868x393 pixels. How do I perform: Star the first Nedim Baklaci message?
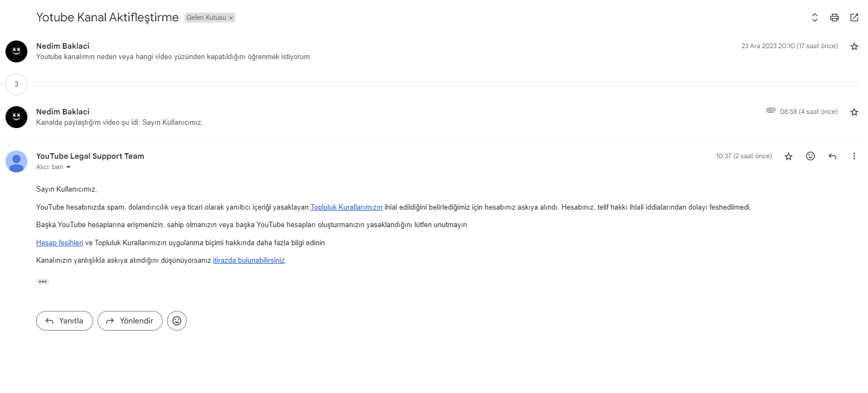point(854,47)
